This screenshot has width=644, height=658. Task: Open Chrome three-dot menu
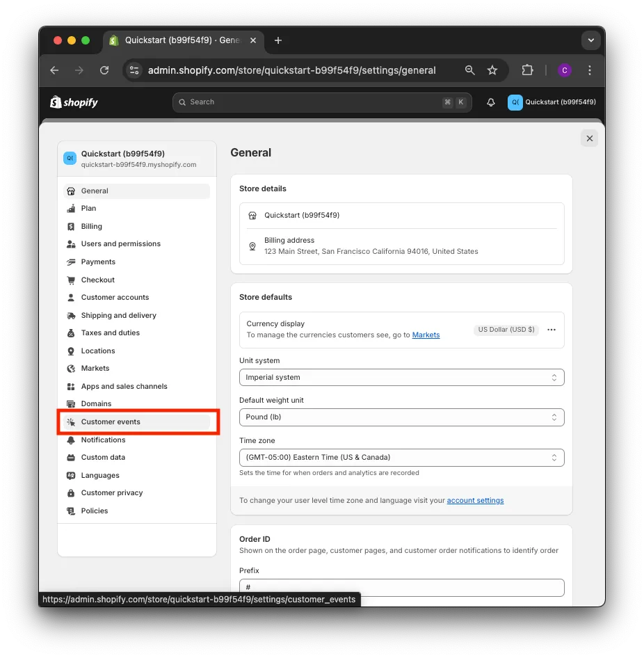pyautogui.click(x=590, y=70)
